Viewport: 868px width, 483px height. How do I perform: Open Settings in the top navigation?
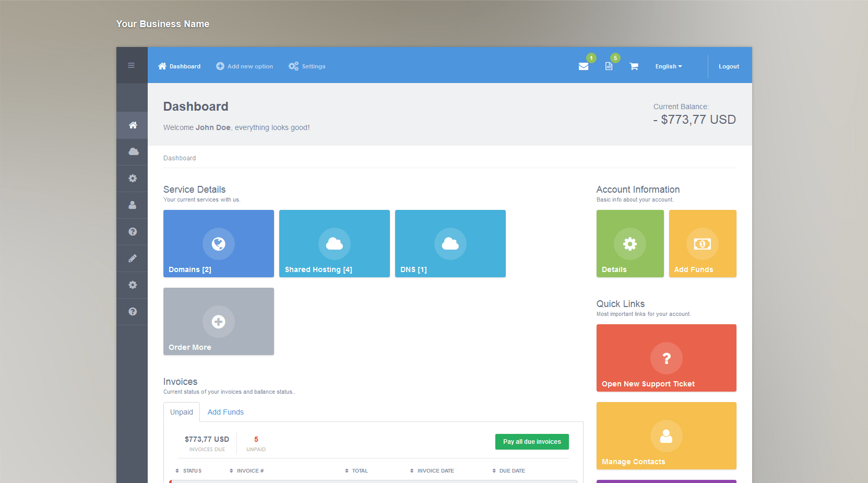pyautogui.click(x=307, y=66)
